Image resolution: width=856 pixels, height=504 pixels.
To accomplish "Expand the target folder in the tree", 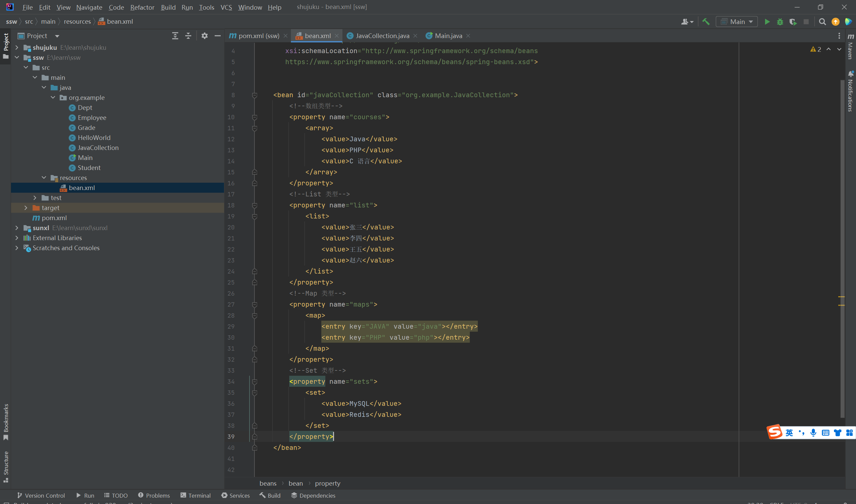I will tap(26, 207).
